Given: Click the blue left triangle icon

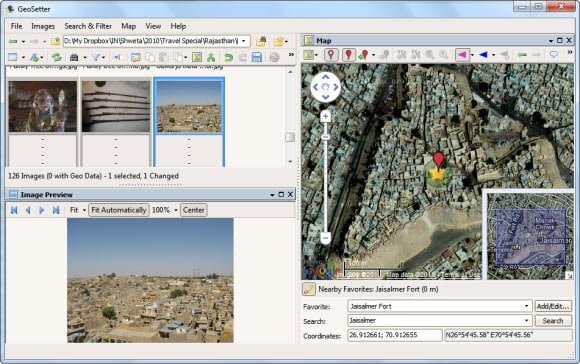Looking at the screenshot, I should (x=483, y=55).
